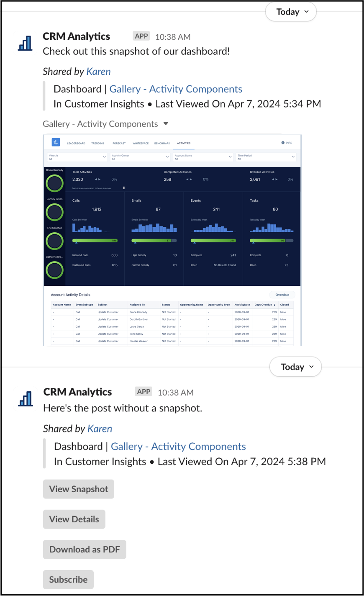Image resolution: width=364 pixels, height=596 pixels.
Task: Open the Karen link in the first message
Action: click(99, 72)
